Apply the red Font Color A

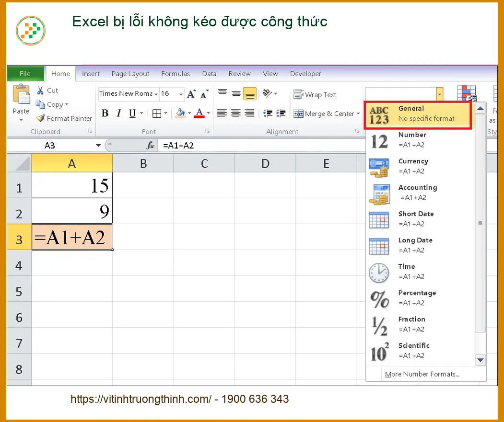click(x=199, y=113)
